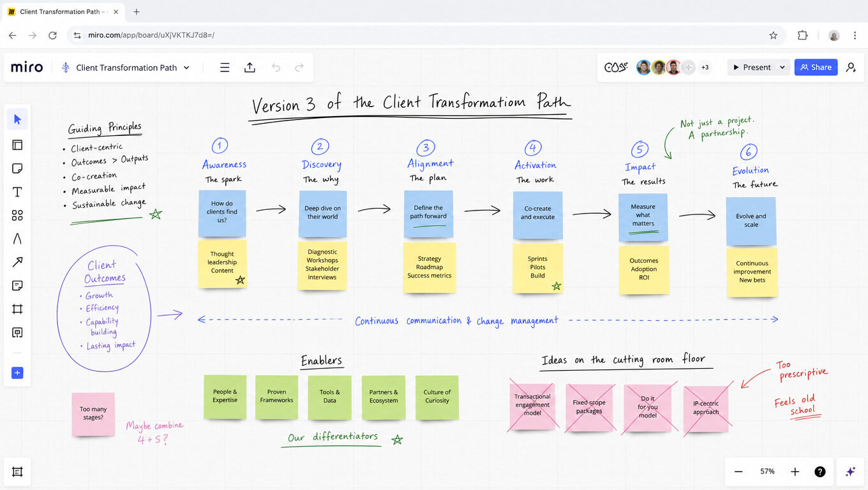Open the collaboration tools icon cluster

click(616, 67)
